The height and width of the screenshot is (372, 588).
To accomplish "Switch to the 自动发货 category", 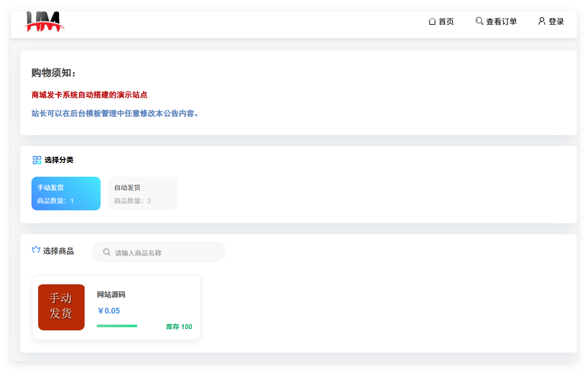I will point(143,194).
